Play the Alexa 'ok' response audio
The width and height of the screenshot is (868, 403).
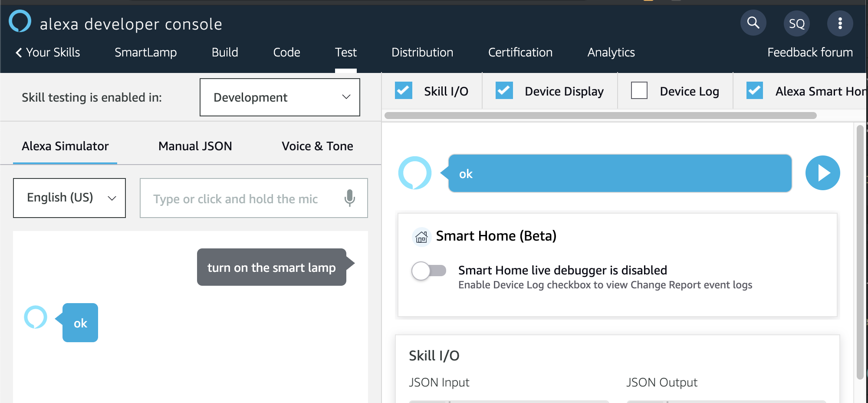point(822,173)
